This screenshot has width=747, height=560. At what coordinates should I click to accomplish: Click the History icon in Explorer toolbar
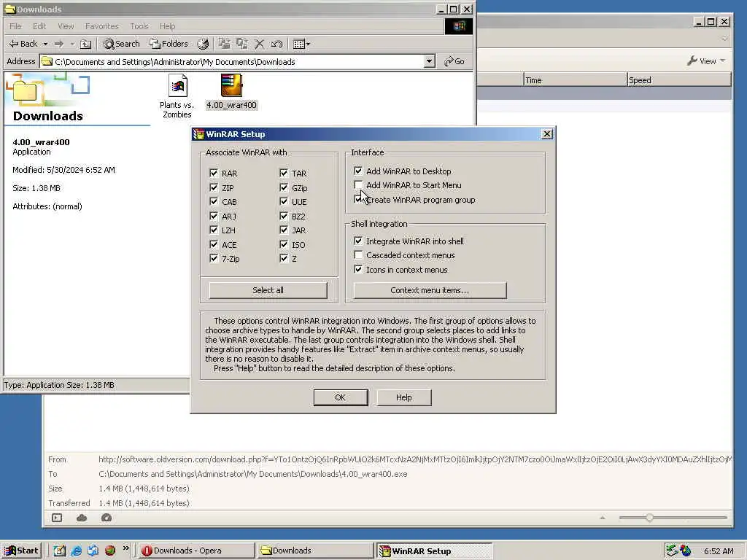coord(203,44)
